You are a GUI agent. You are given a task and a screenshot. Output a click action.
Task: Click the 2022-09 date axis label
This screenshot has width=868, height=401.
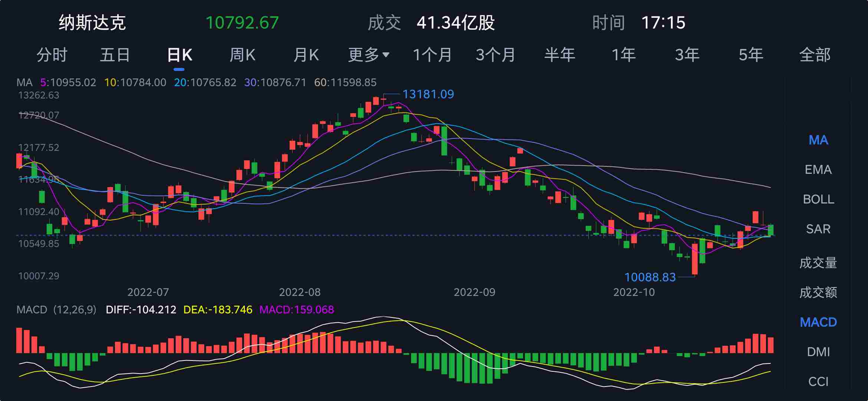474,292
